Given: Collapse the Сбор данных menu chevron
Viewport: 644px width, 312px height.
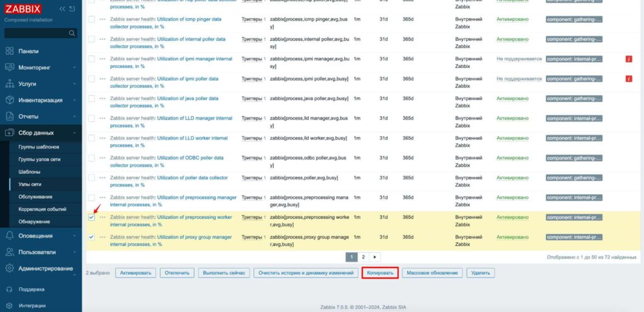Looking at the screenshot, I should 74,133.
